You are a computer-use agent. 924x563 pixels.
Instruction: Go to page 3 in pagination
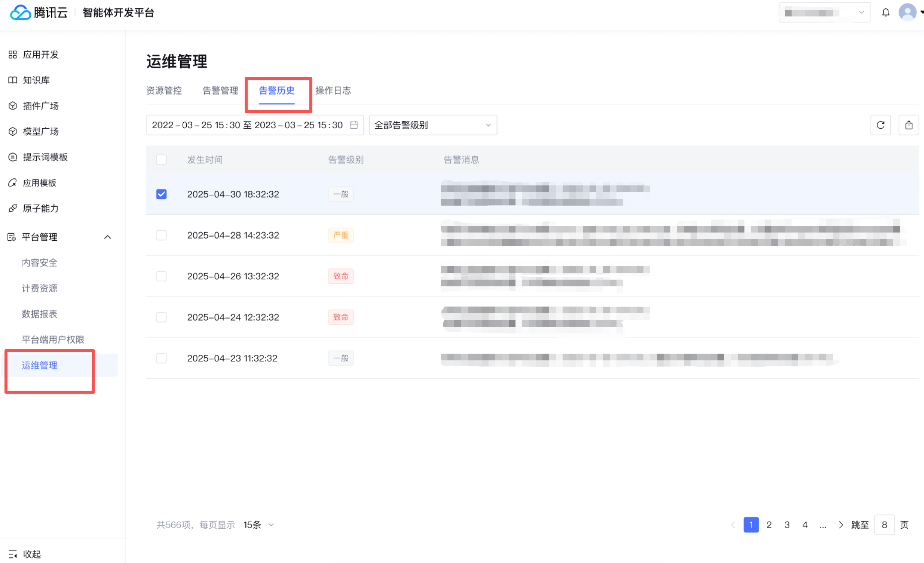pyautogui.click(x=787, y=524)
